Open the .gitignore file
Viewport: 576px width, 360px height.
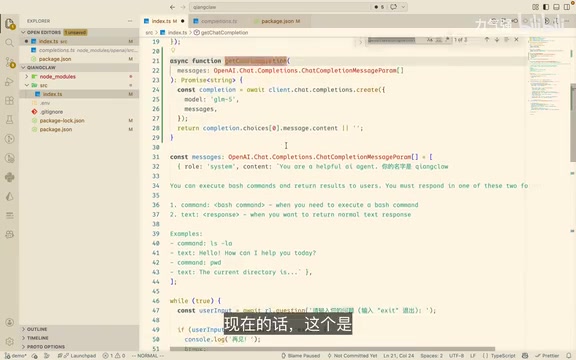(79, 112)
